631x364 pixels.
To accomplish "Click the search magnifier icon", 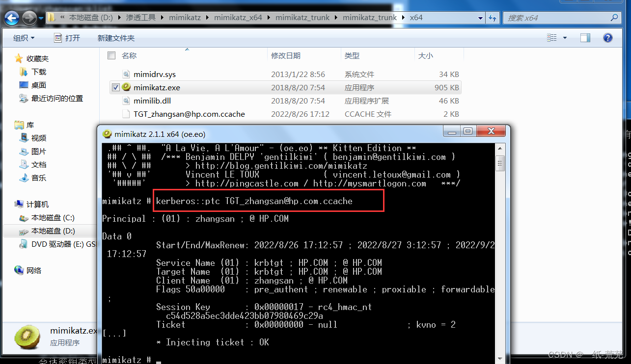I will point(614,18).
